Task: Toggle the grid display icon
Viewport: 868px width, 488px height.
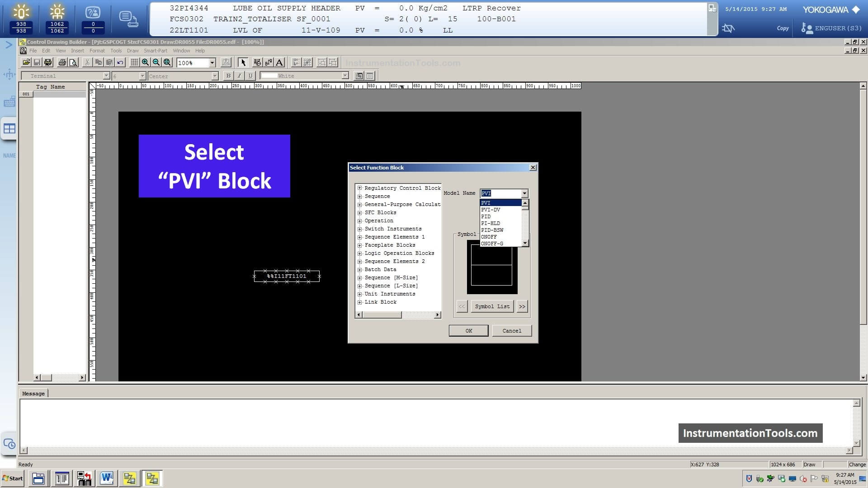Action: 134,63
